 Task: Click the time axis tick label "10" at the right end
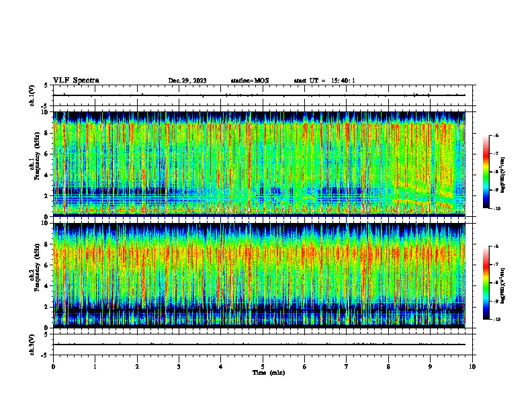pos(472,367)
